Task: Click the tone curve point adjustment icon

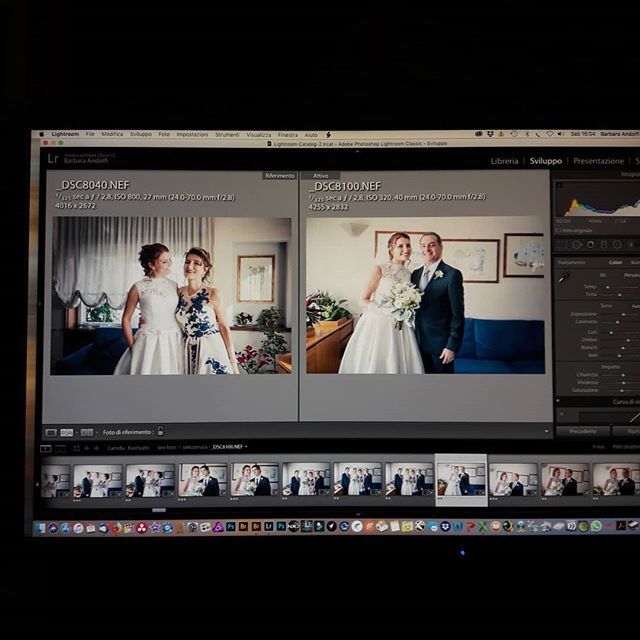Action: point(562,414)
